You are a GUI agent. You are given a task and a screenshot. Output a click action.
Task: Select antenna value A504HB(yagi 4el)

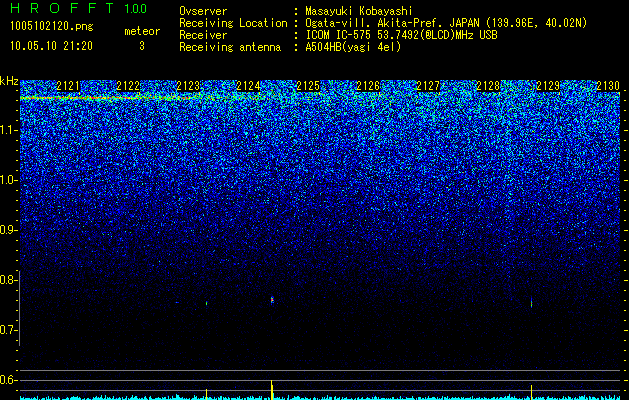(353, 47)
